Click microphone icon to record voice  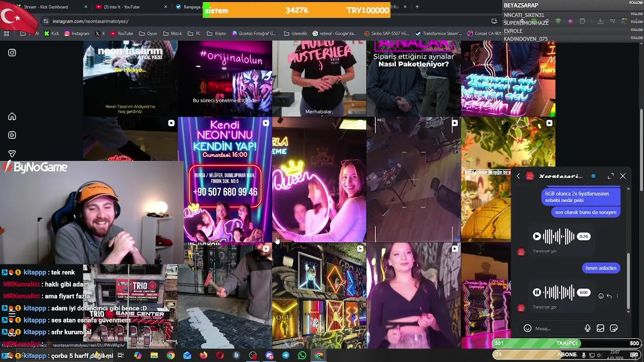587,328
